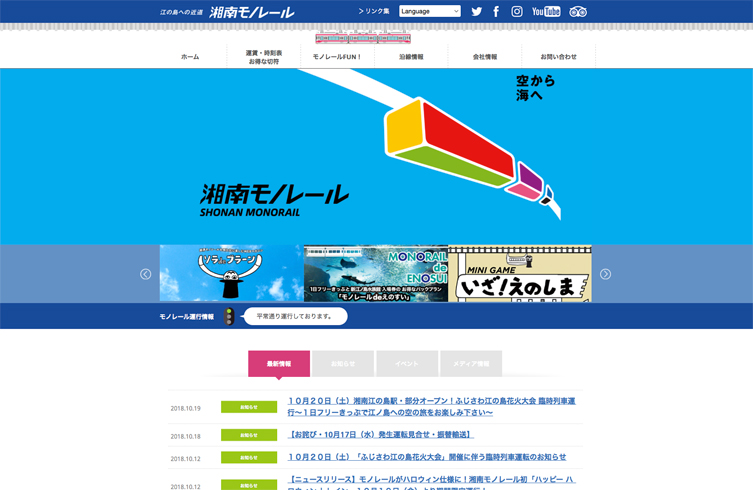This screenshot has height=490, width=753.
Task: Click the TripAdvisor owl icon
Action: tap(578, 12)
